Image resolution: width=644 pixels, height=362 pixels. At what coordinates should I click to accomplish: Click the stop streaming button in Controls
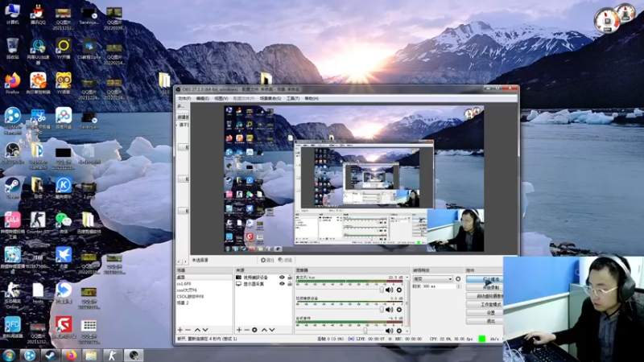coord(485,279)
